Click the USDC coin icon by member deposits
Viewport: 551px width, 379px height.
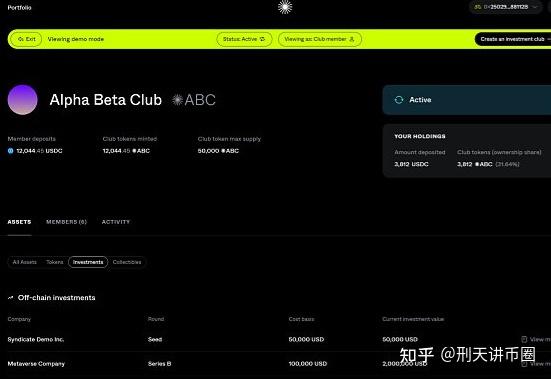point(11,151)
